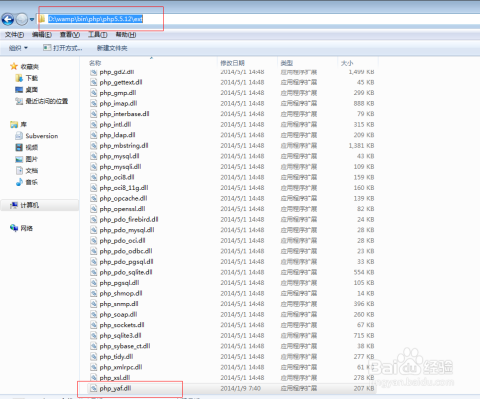Select php_oci8_11g.dll file icon

tap(94, 188)
